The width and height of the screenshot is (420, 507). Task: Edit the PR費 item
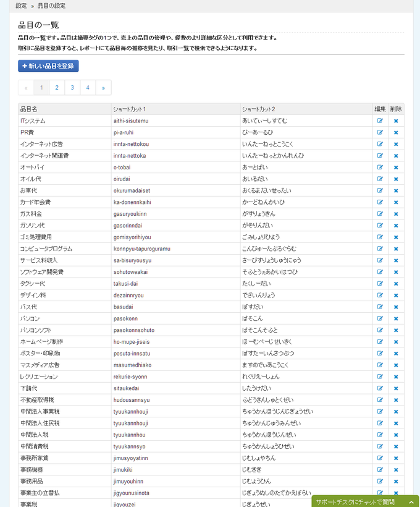(380, 132)
